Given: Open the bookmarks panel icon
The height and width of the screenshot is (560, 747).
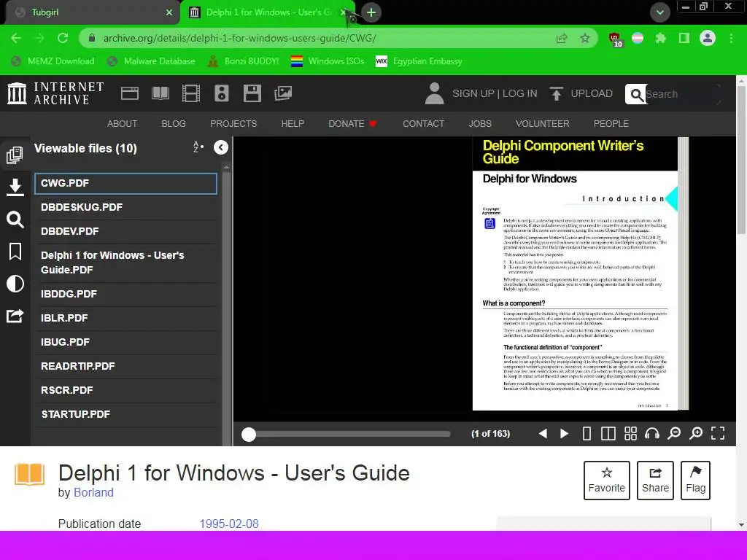Looking at the screenshot, I should point(15,252).
